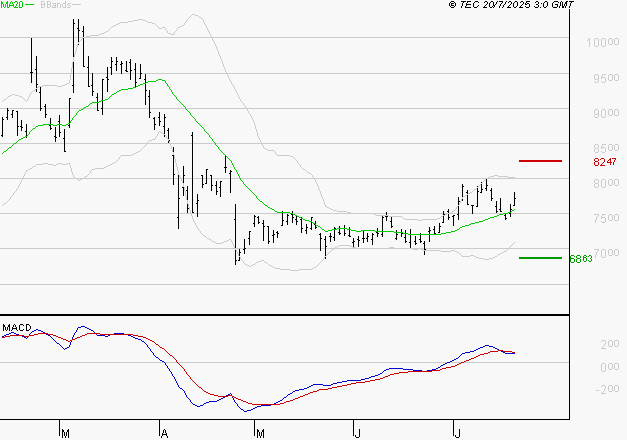627x440 pixels.
Task: Click the green support line marker
Action: pyautogui.click(x=540, y=258)
